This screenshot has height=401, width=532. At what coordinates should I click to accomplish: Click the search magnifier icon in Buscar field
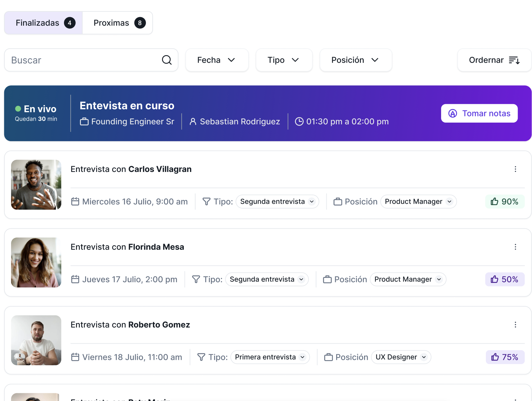(x=167, y=60)
